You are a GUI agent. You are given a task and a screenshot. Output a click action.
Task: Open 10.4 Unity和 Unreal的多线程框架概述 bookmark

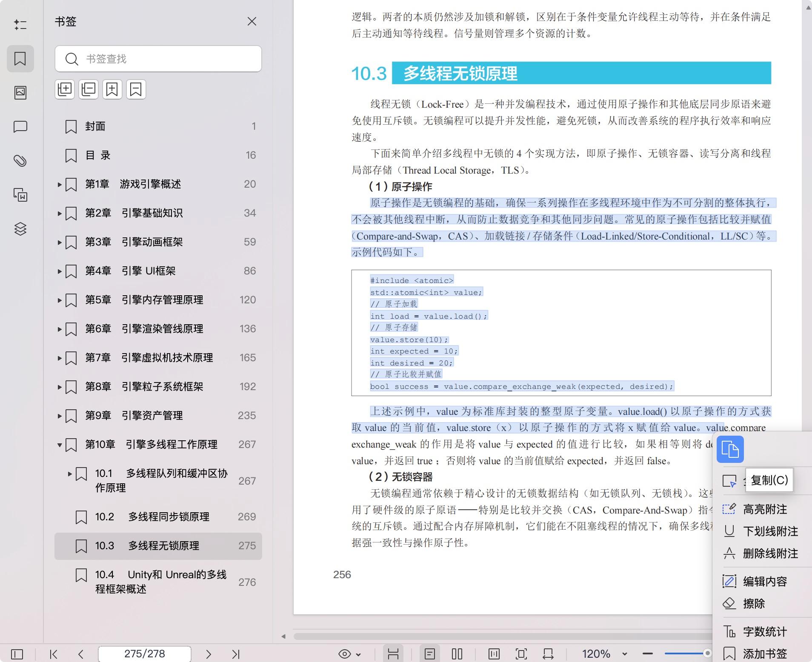point(158,582)
